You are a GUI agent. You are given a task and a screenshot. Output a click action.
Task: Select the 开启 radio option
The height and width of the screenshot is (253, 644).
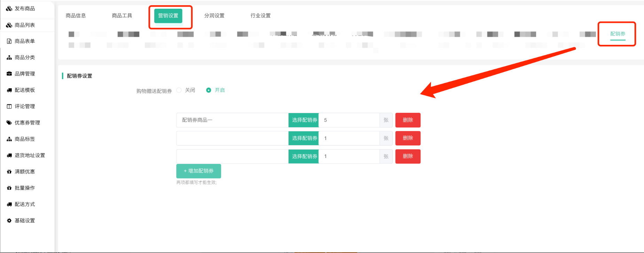[x=209, y=90]
